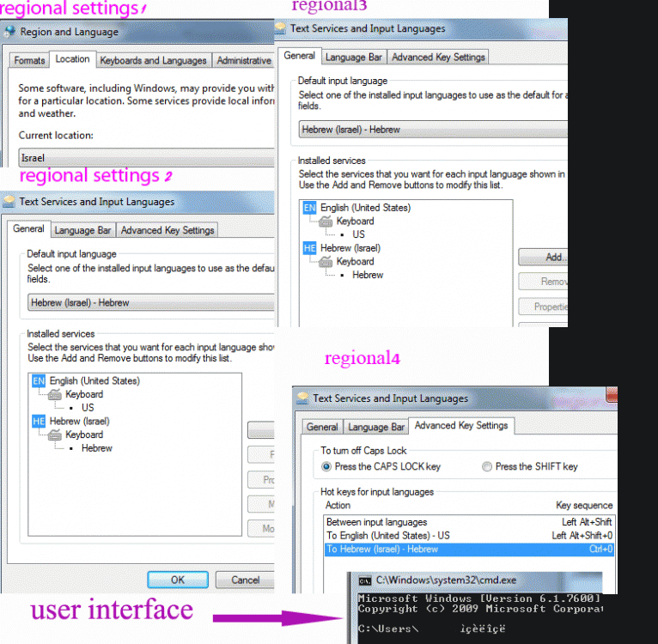Click the HE language icon in regional settings 2
Image resolution: width=658 pixels, height=644 pixels.
pyautogui.click(x=39, y=422)
